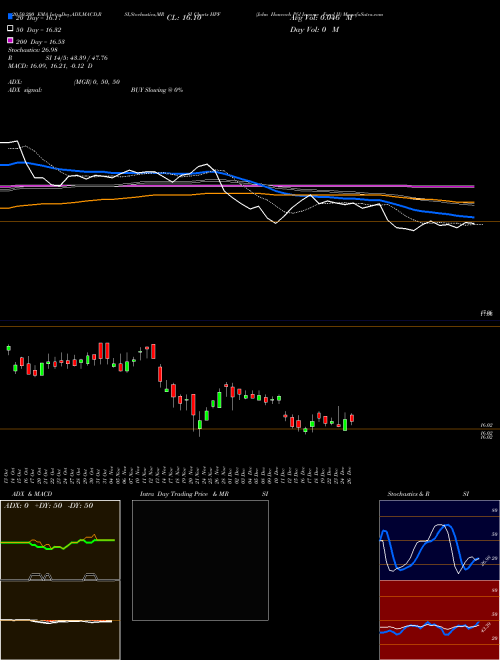Click the empty intraday trading price chart box

(200, 560)
